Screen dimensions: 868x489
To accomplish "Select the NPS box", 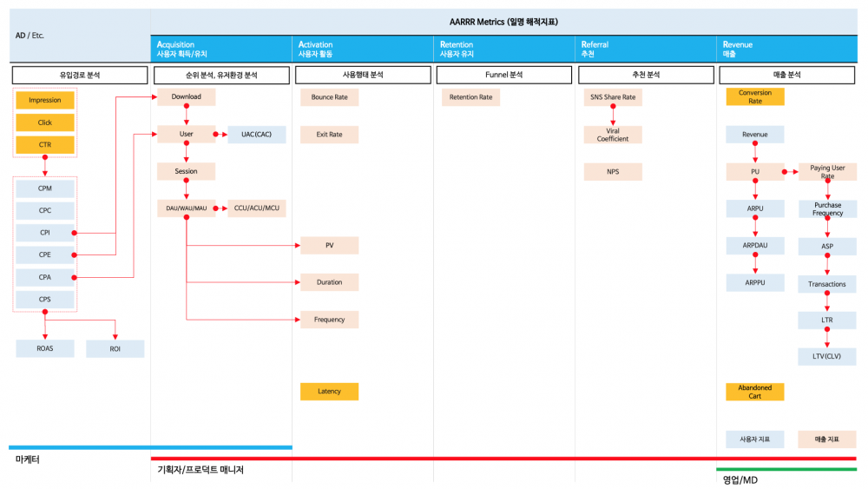I will [x=613, y=172].
